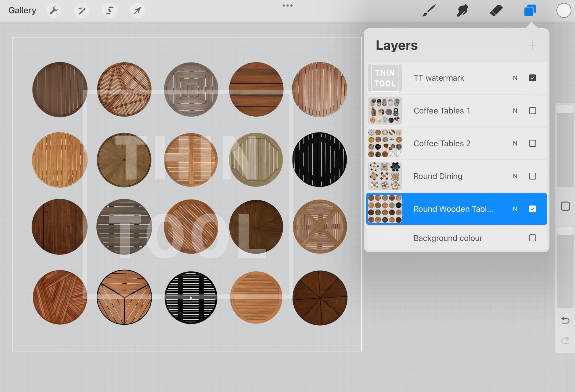This screenshot has height=392, width=575.
Task: Open blend mode N for Coffee Tables 2
Action: pos(515,143)
